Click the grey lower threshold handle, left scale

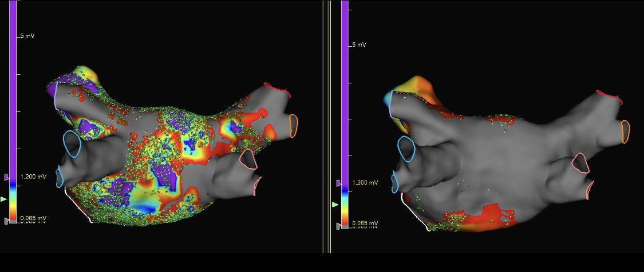tap(6, 221)
